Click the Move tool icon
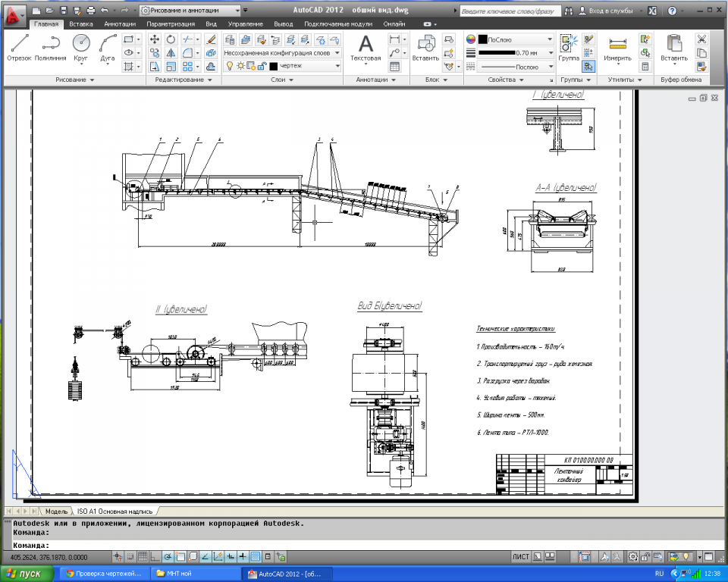 (x=155, y=39)
